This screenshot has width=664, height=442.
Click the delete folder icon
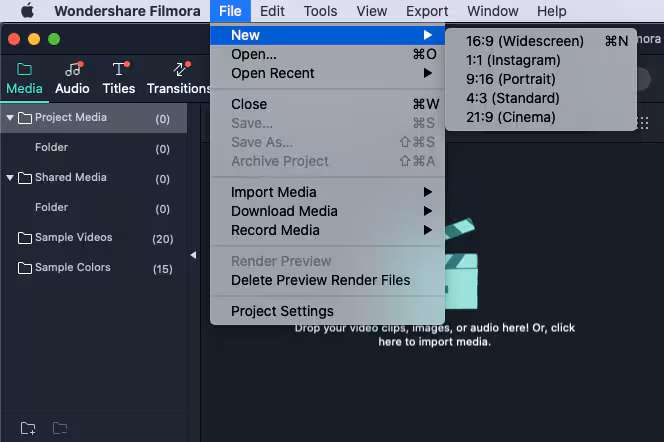(60, 428)
